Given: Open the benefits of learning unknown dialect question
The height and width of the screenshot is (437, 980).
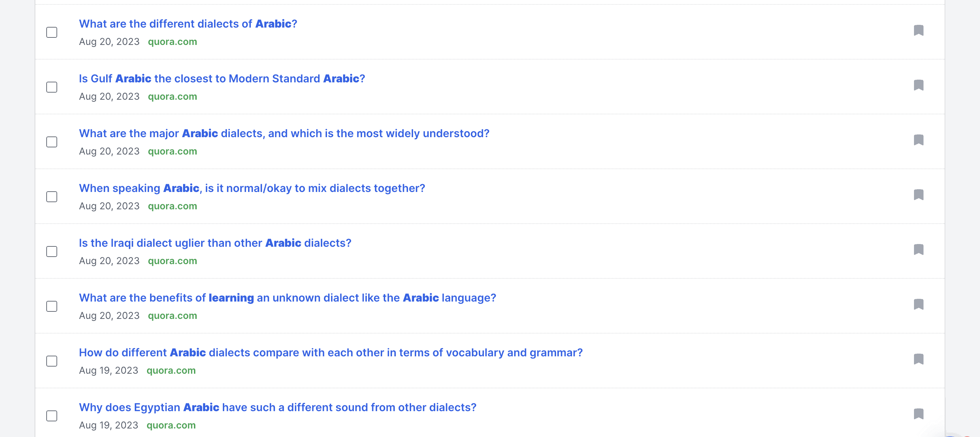Looking at the screenshot, I should (287, 298).
